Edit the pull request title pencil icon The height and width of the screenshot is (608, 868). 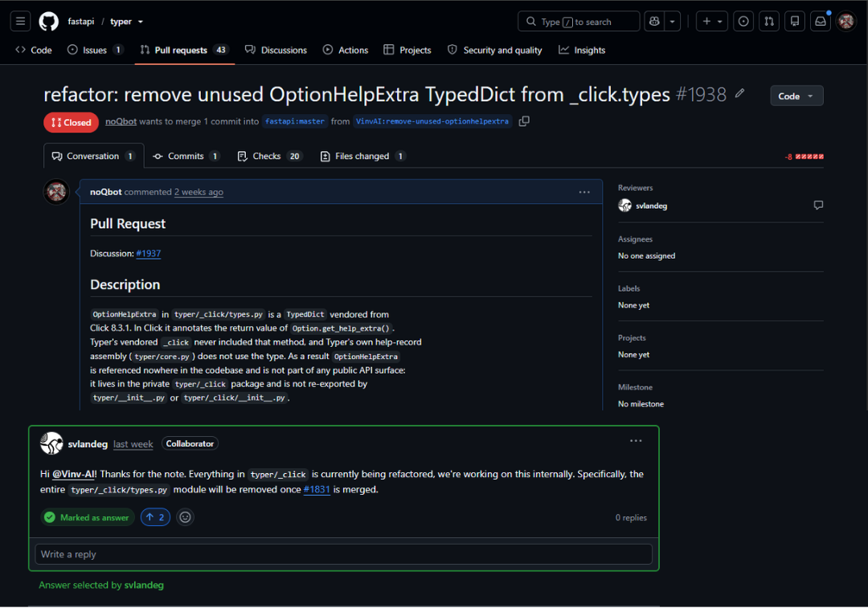pyautogui.click(x=740, y=93)
